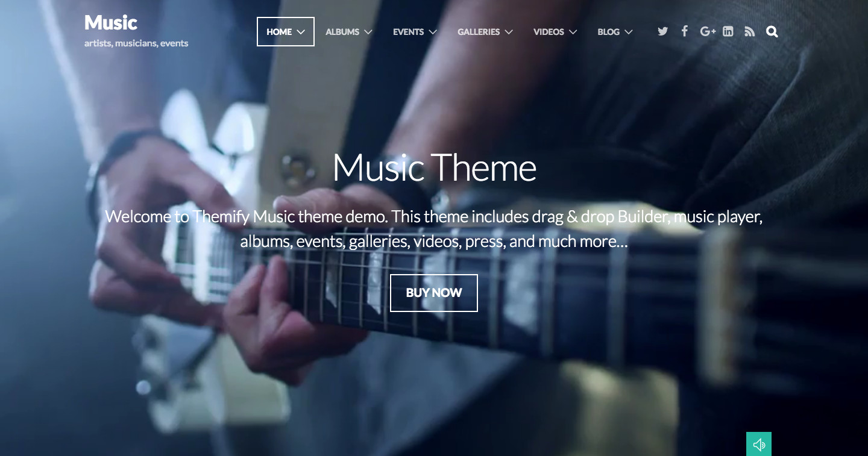Open the Google Plus social icon
Screen dimensions: 868x456
[708, 31]
